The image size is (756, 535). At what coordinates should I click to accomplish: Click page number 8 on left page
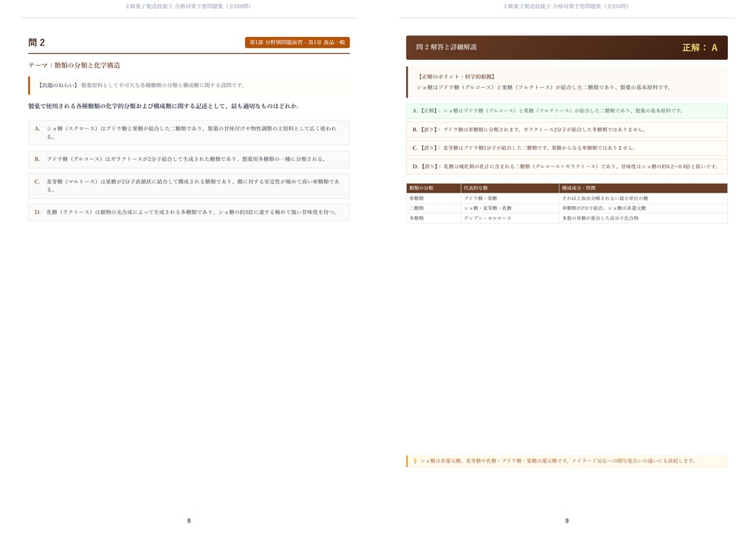coord(189,521)
